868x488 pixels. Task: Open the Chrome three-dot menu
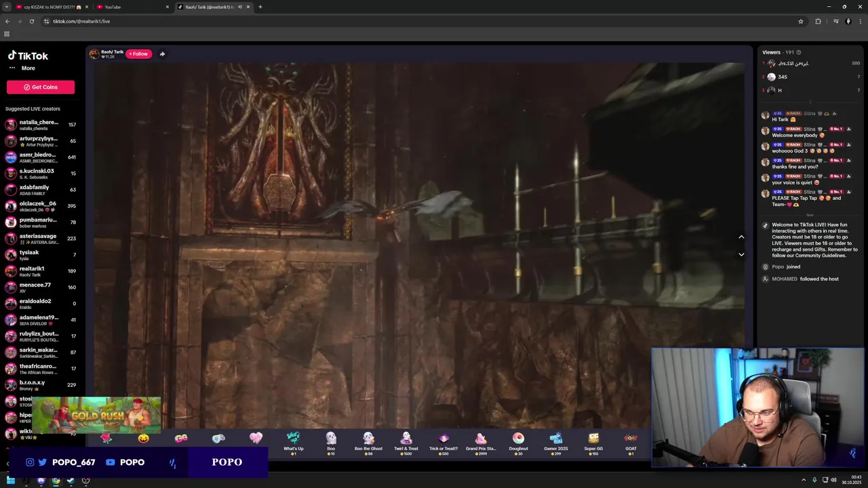coord(861,21)
